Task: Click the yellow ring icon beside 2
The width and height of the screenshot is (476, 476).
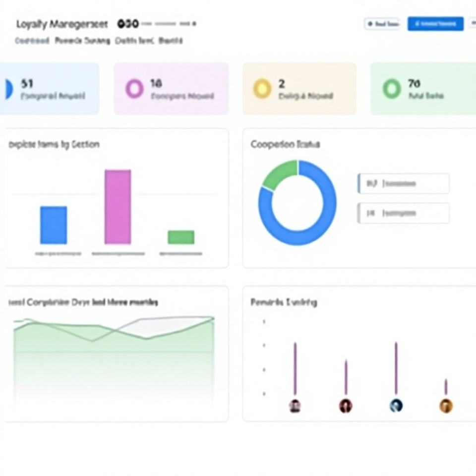Action: click(x=262, y=89)
